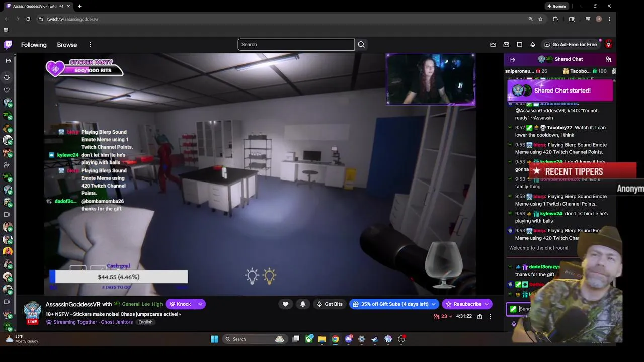Click the Shared Chat started! banner
This screenshot has width=644, height=362.
click(560, 90)
